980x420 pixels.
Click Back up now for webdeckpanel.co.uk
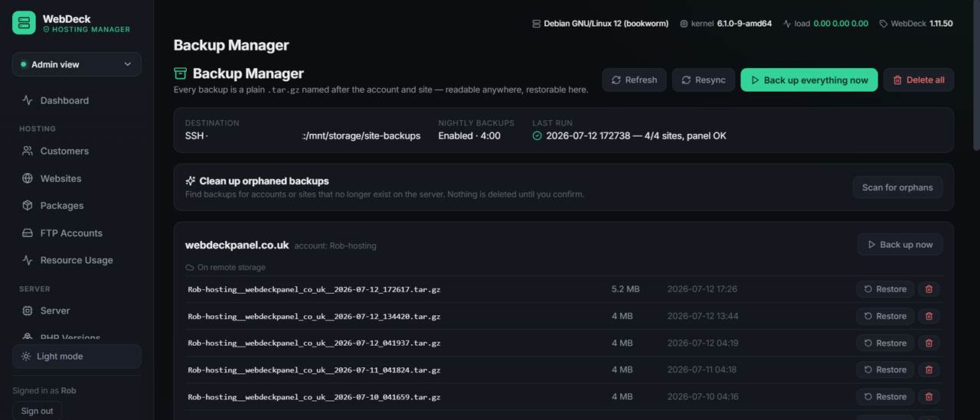pyautogui.click(x=900, y=245)
